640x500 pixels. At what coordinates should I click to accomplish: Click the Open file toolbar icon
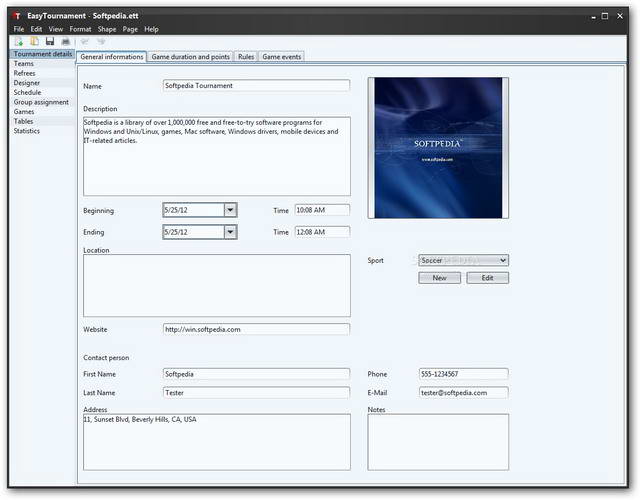coord(35,42)
